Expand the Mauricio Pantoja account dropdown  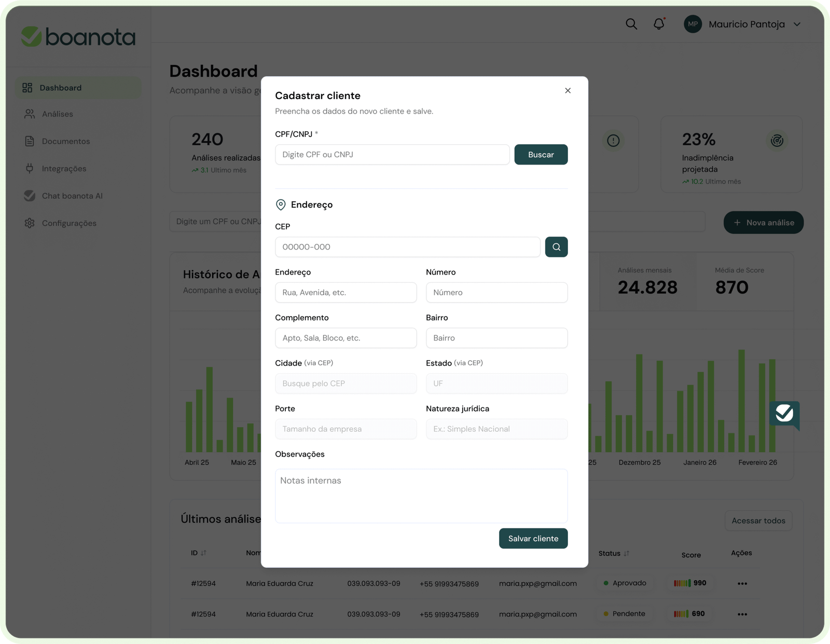tap(797, 24)
